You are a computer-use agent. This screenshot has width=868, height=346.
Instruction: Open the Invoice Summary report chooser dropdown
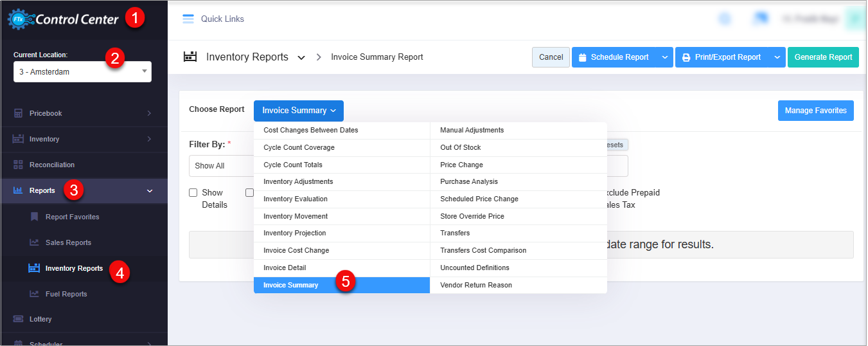pyautogui.click(x=299, y=111)
